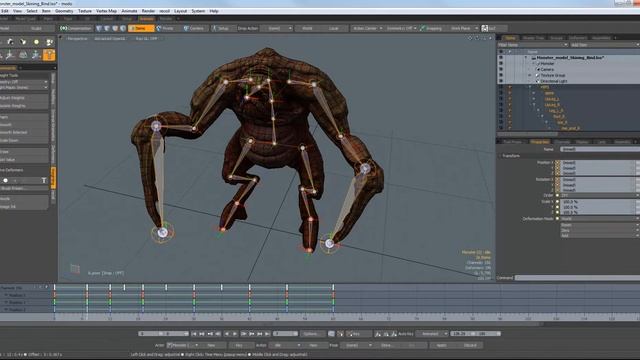Collapse the Transform section in Properties
Viewport: 640px width, 360px height.
coord(500,156)
